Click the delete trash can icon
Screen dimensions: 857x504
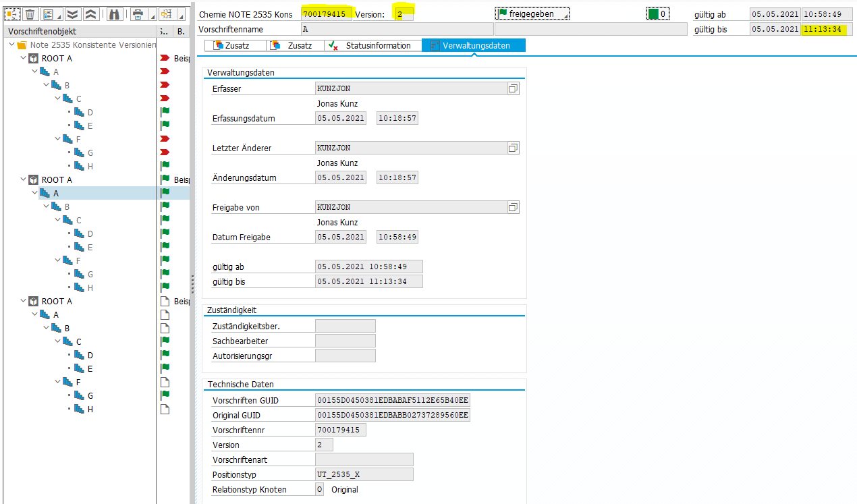pos(30,14)
